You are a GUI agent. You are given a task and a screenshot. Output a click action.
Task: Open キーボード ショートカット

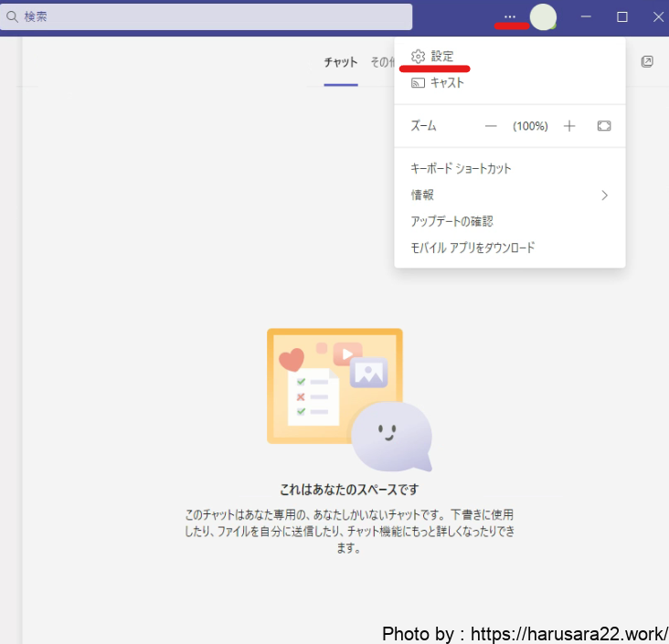[462, 169]
